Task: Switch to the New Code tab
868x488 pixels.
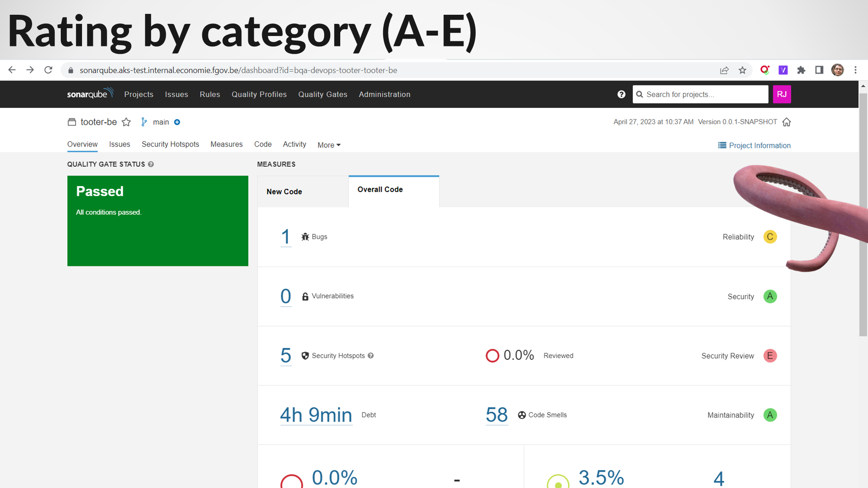Action: tap(284, 192)
